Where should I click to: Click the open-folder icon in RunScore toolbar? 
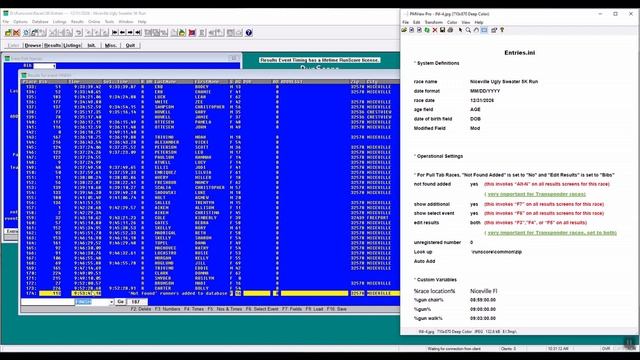point(8,33)
